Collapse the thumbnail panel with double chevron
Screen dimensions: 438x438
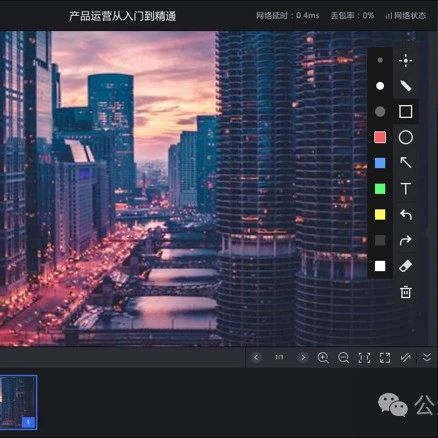427,358
